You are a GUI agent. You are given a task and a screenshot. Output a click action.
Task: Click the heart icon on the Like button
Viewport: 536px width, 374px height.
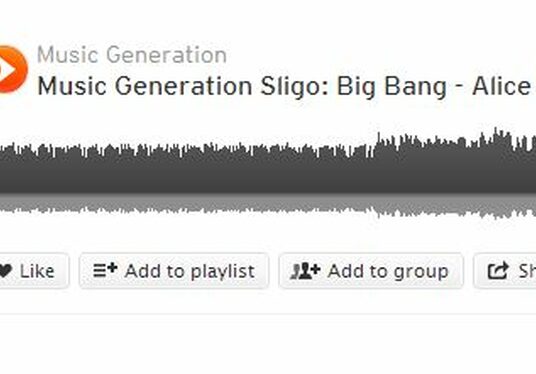pyautogui.click(x=5, y=271)
